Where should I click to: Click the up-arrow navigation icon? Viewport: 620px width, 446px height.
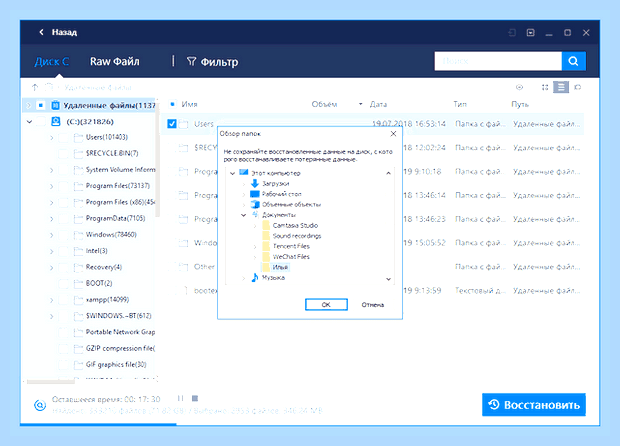(x=35, y=87)
